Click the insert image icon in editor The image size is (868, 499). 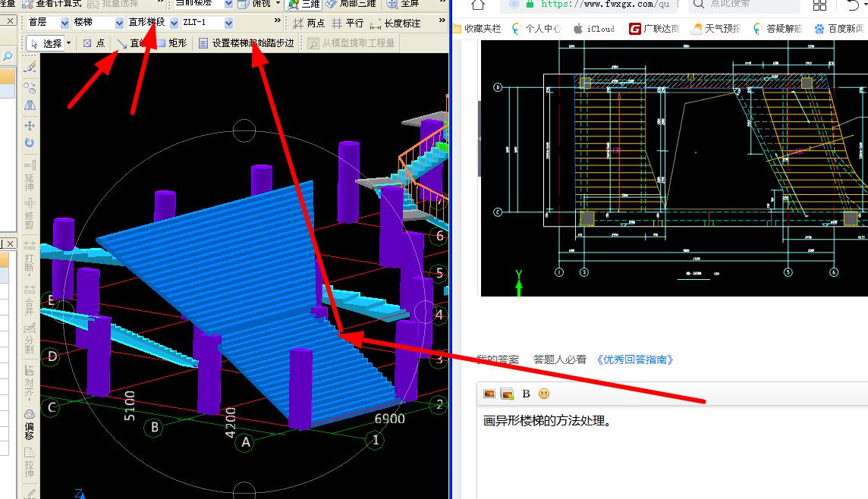coord(489,394)
